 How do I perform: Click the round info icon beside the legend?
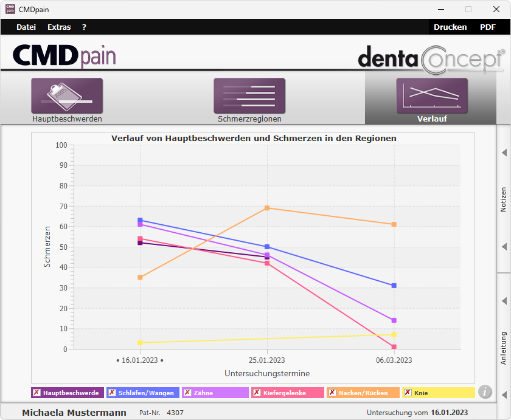tap(485, 391)
